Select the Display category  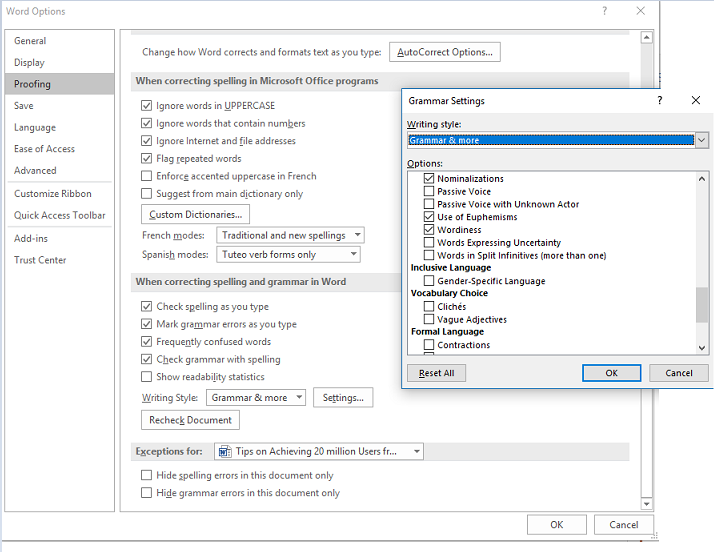point(60,62)
